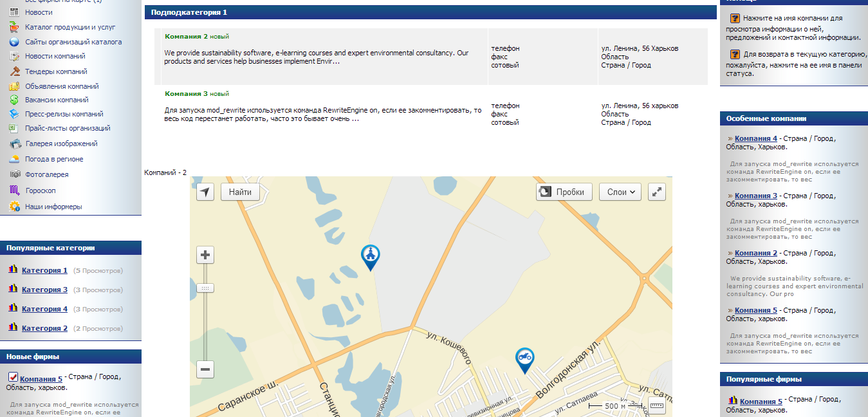Click the Новости sidebar icon
This screenshot has height=417, width=868.
[x=14, y=12]
